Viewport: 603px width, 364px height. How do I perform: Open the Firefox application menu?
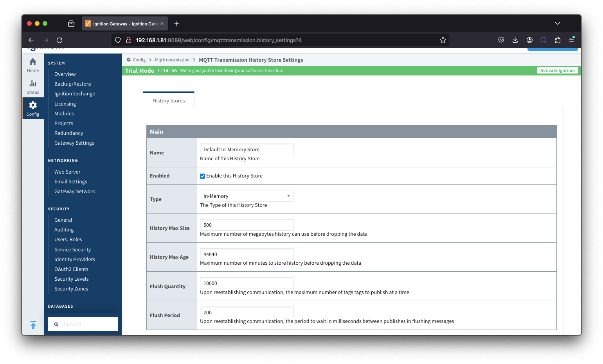pos(572,40)
